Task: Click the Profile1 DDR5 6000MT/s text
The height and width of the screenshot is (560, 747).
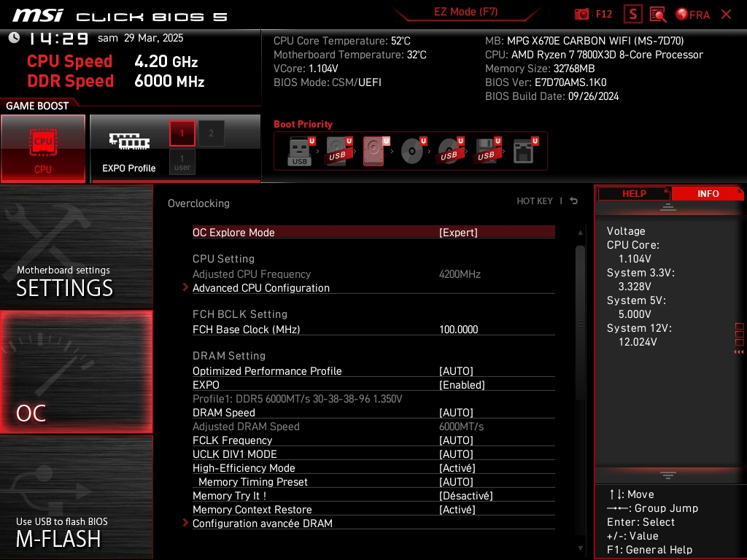Action: (298, 399)
